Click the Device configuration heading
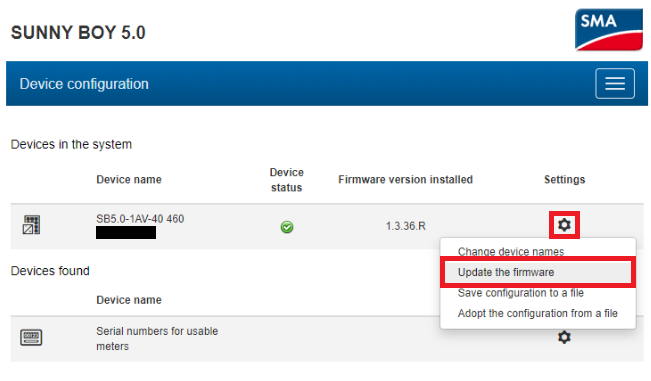 tap(84, 84)
